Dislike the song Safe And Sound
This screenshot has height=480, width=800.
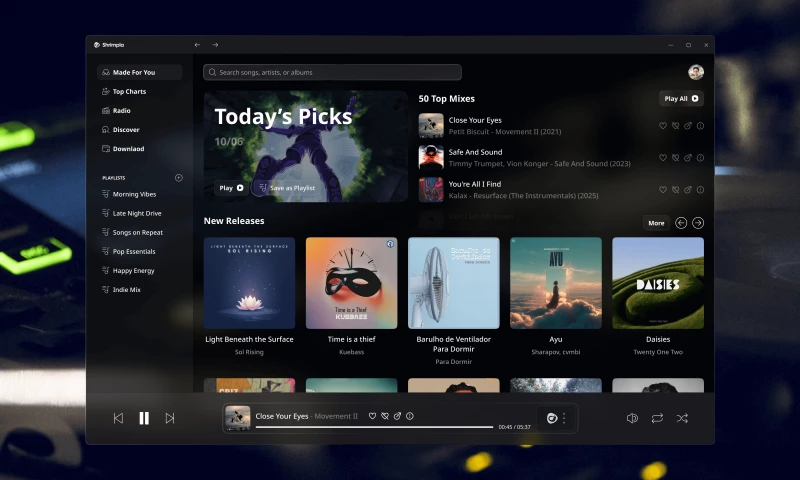pyautogui.click(x=676, y=158)
